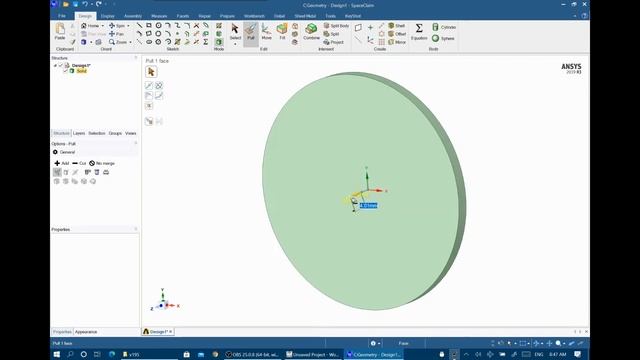The width and height of the screenshot is (640, 360).
Task: Click the pull distance dimension input field
Action: click(369, 205)
